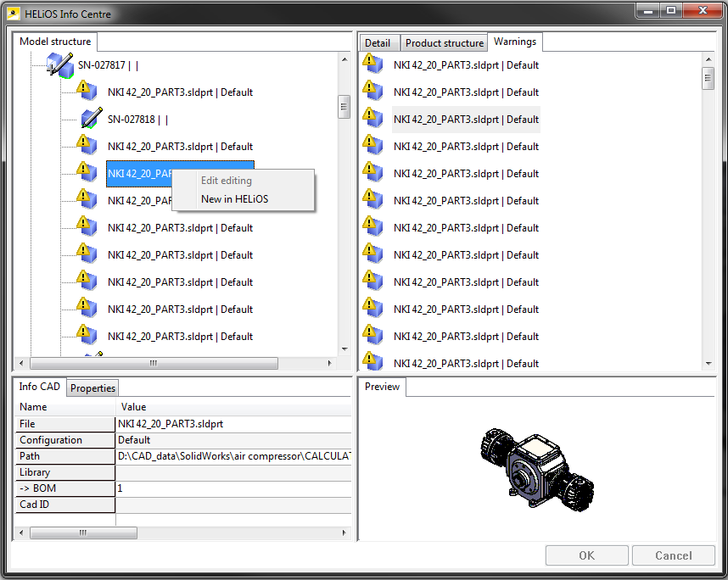
Task: Click warning icon between SN-027817 and SN-027818
Action: click(87, 91)
